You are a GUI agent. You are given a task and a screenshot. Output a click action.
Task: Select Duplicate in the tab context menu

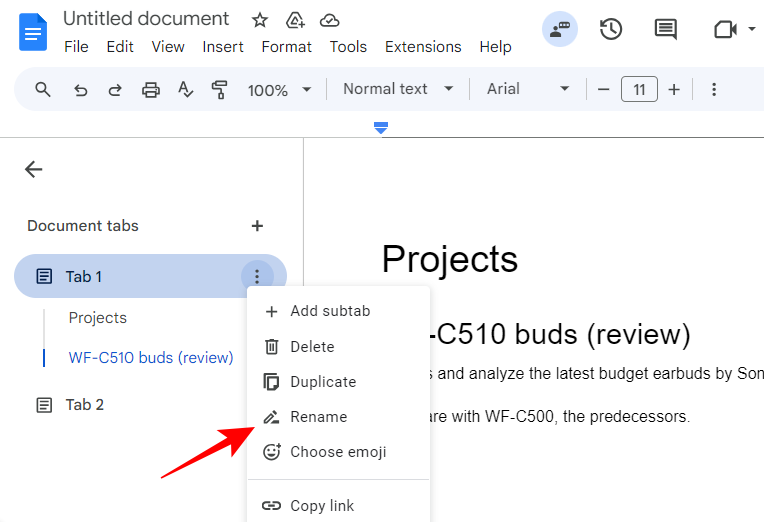[x=322, y=382]
